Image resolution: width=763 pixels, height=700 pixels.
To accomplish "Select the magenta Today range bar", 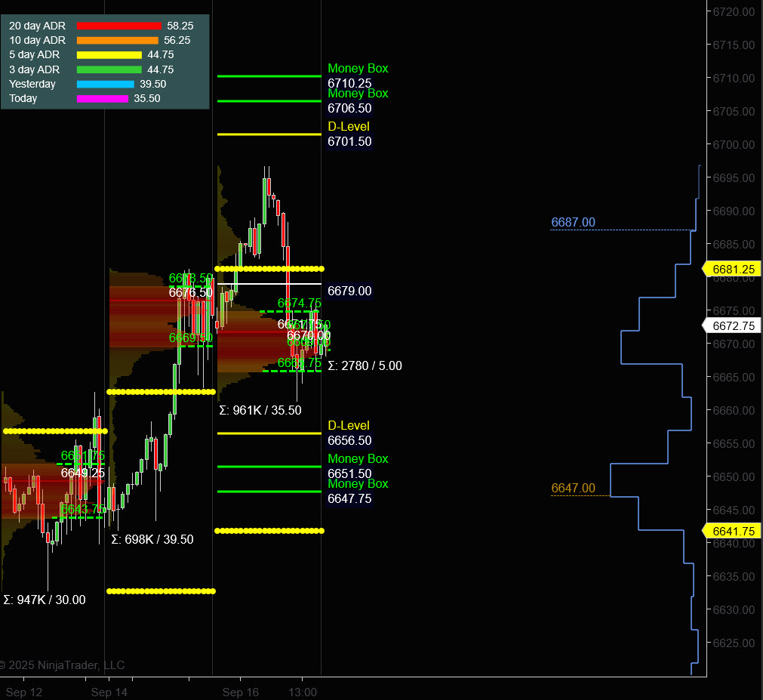I will pyautogui.click(x=102, y=98).
